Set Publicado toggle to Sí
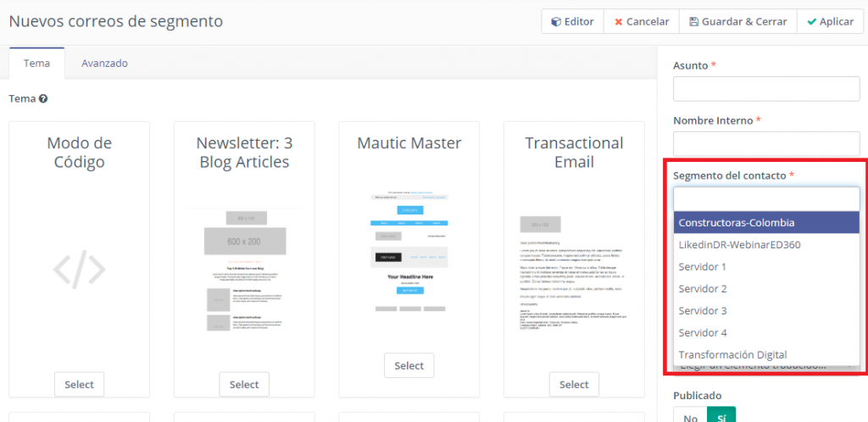This screenshot has width=868, height=422. click(x=721, y=415)
